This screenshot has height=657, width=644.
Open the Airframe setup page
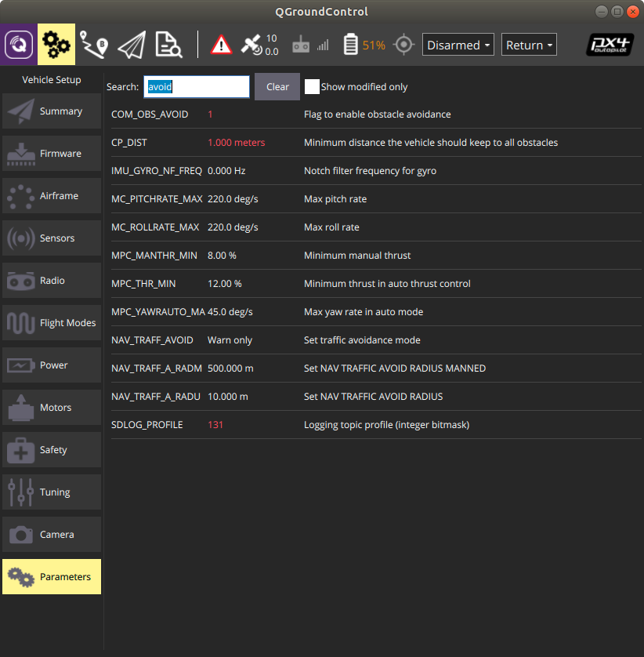[x=52, y=196]
